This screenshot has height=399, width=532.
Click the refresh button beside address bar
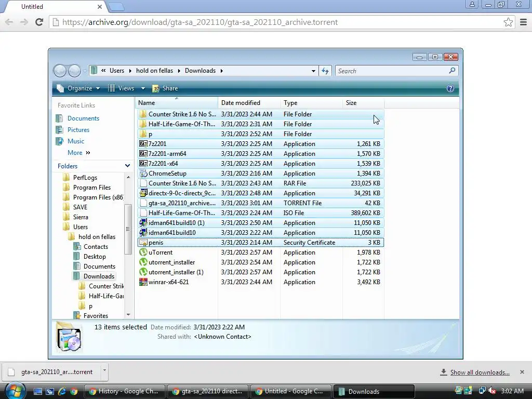coord(325,71)
